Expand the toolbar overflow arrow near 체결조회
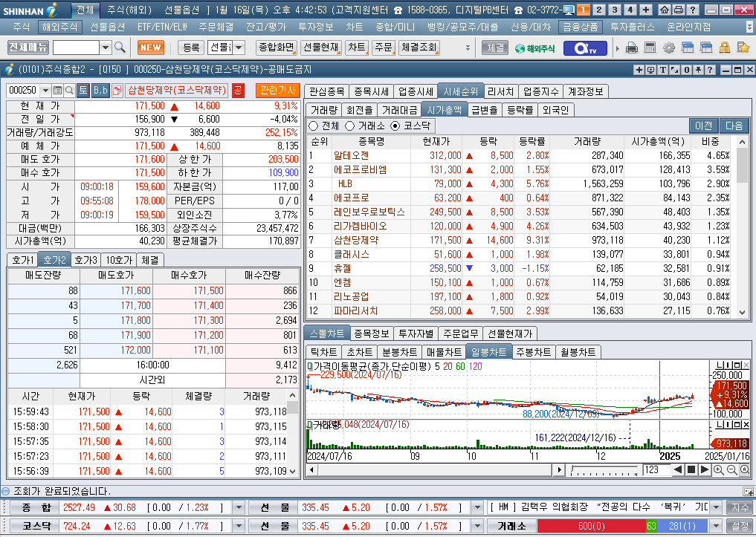 tap(467, 48)
